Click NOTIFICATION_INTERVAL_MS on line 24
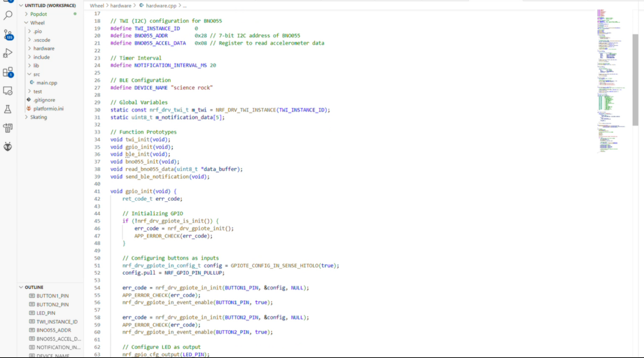This screenshot has width=644, height=358. (x=170, y=65)
